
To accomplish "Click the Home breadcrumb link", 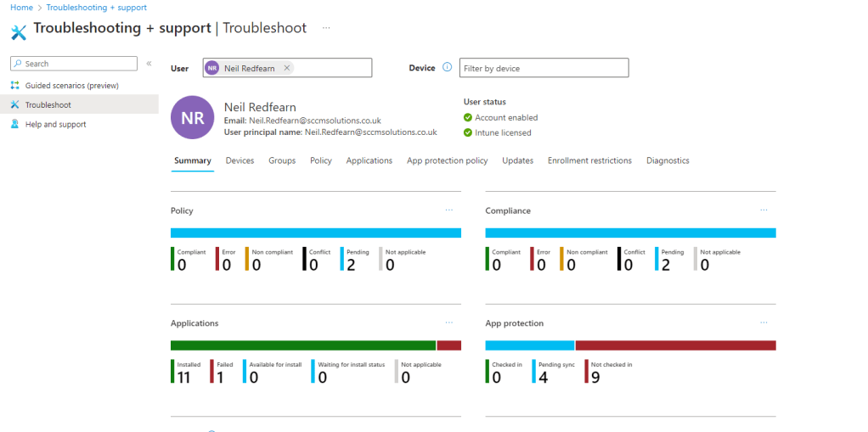I will pyautogui.click(x=20, y=7).
